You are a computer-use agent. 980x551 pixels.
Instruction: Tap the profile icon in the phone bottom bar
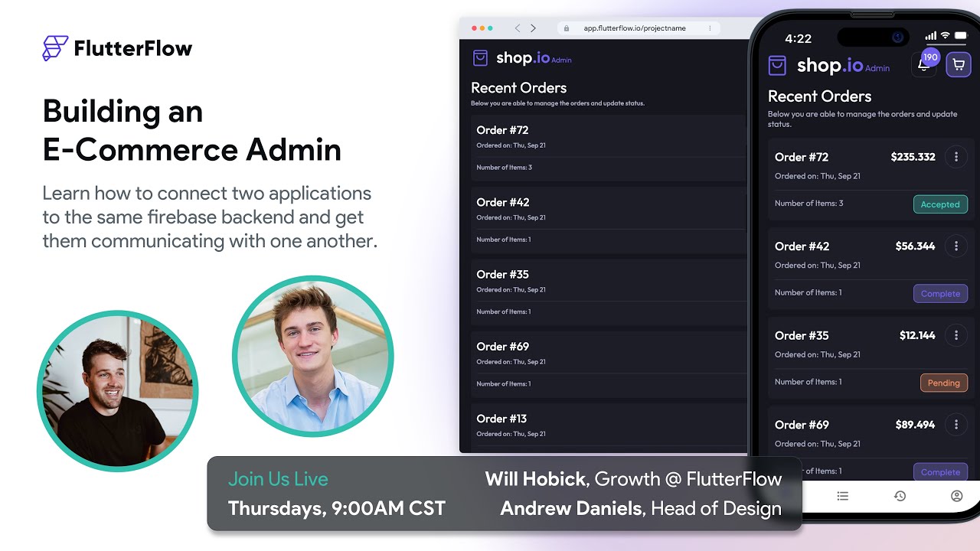pyautogui.click(x=956, y=496)
